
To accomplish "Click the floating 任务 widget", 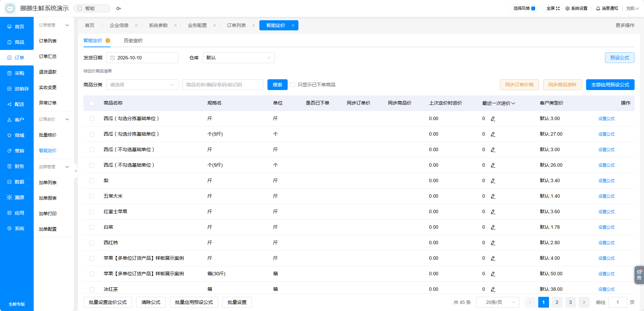I will 639,275.
